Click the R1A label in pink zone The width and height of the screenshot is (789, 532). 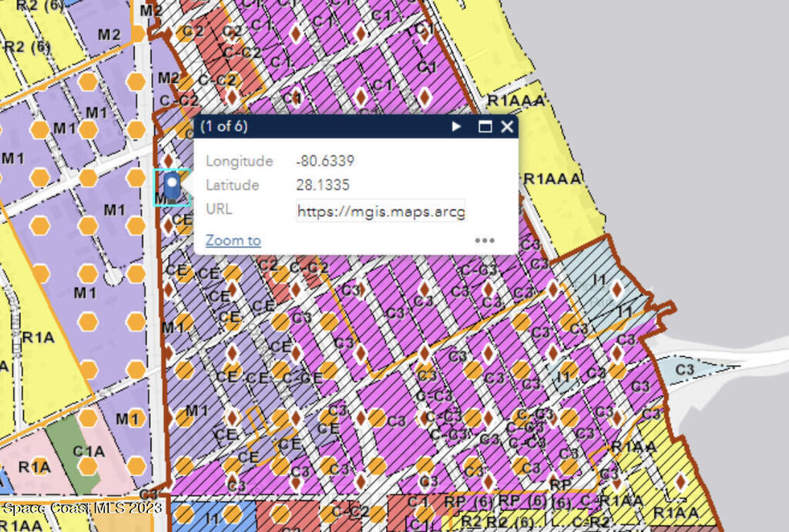[x=35, y=467]
